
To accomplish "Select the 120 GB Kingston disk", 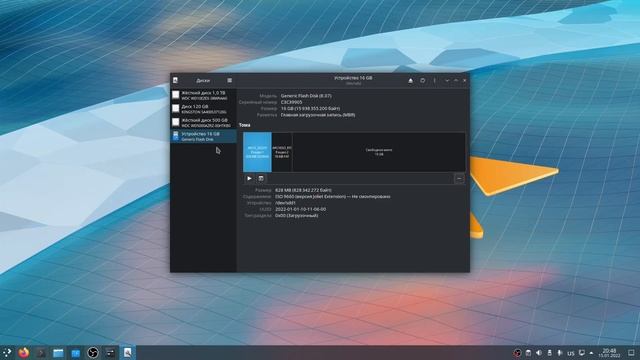I will (x=203, y=109).
